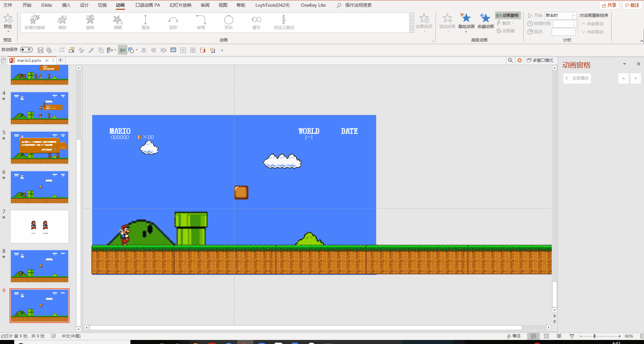The image size is (644, 344).
Task: Open the 切换 transitions ribbon tab
Action: [102, 5]
